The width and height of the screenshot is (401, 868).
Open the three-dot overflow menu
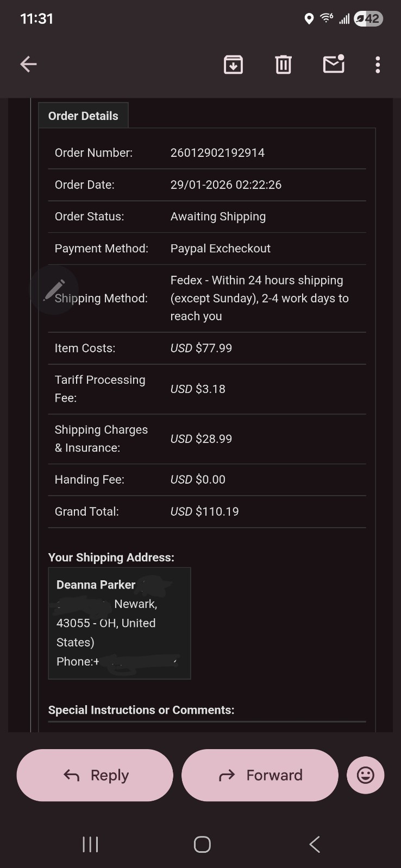378,65
